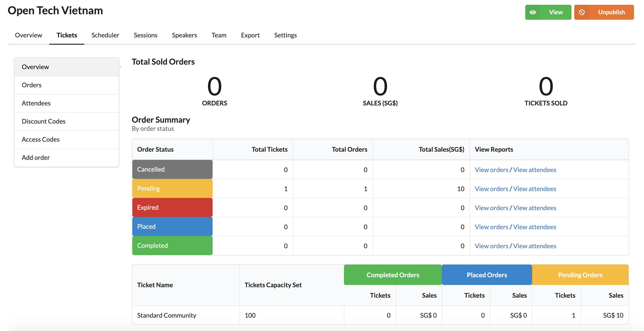Click the ORDERS count label

pos(215,103)
